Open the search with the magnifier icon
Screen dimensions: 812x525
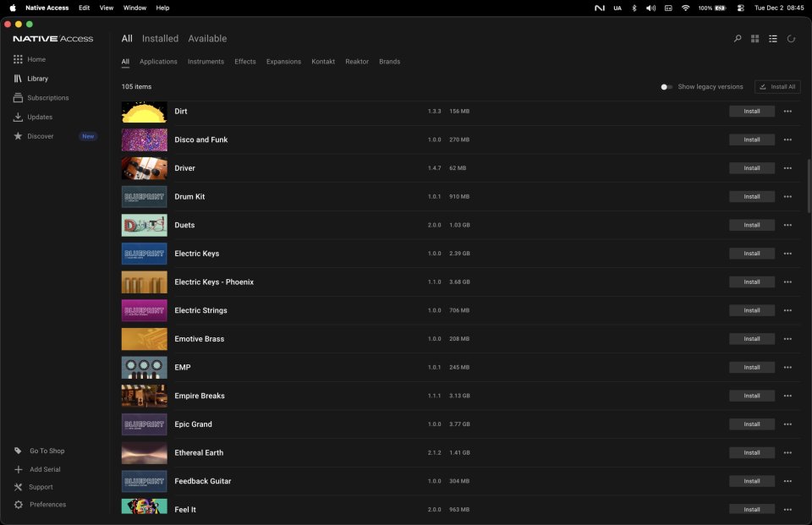736,38
